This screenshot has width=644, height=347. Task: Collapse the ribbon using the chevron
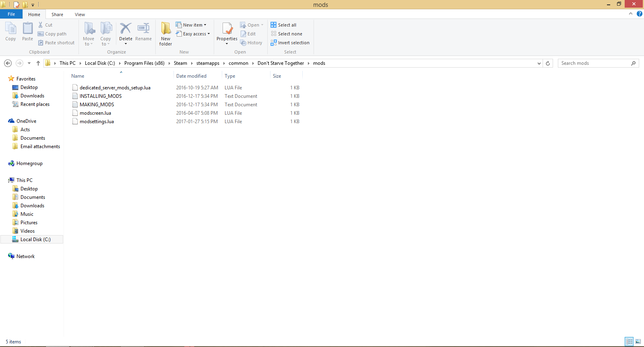click(631, 14)
